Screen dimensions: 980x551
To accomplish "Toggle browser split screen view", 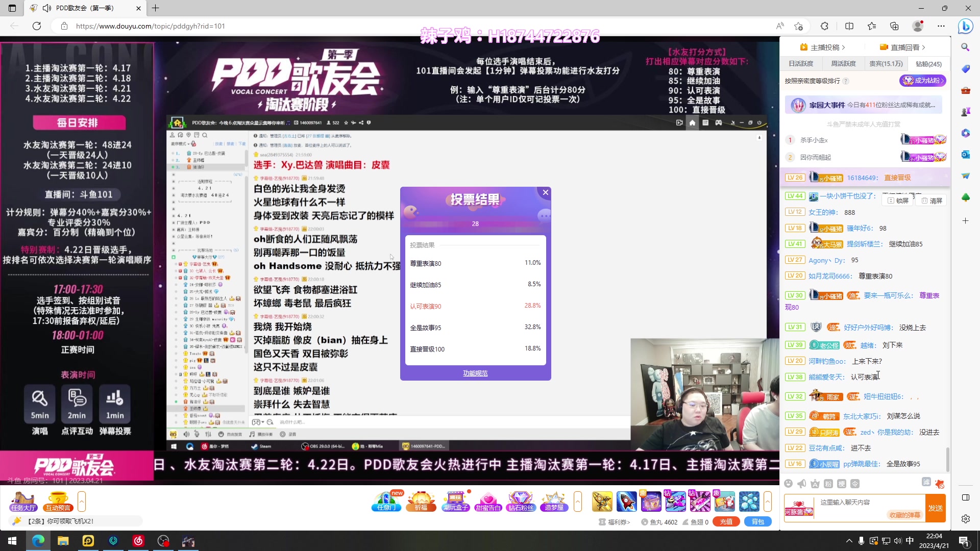I will click(849, 26).
